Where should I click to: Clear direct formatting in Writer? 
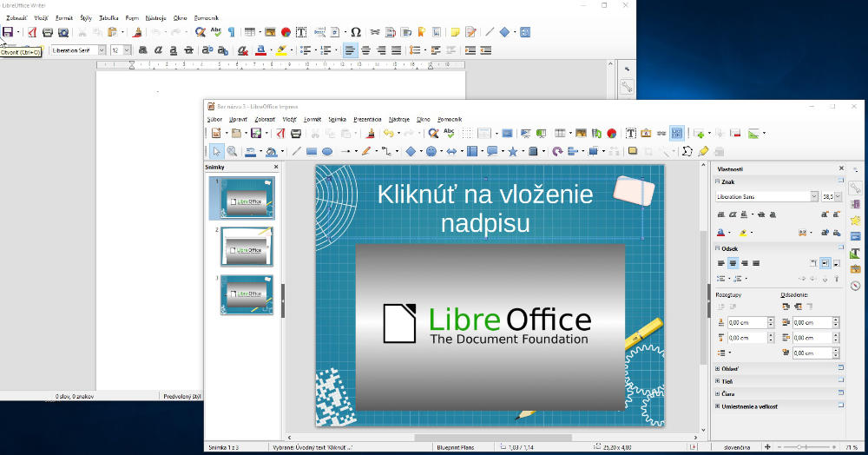[242, 50]
